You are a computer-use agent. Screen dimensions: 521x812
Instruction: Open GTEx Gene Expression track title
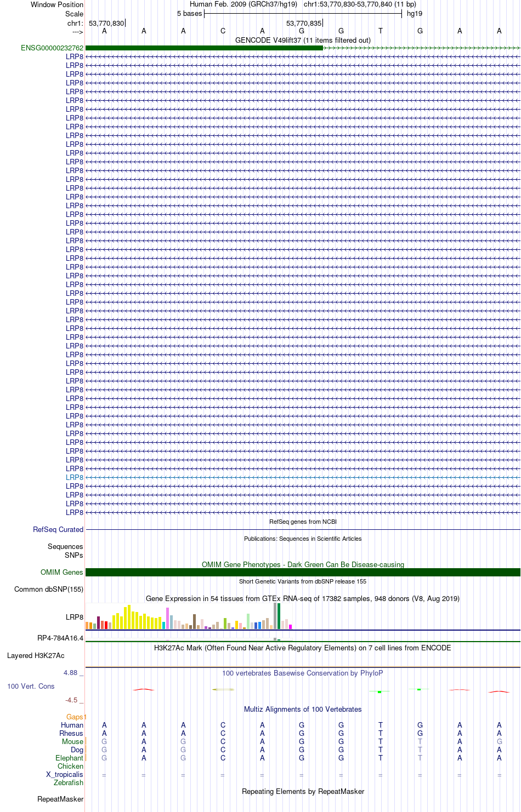[x=303, y=599]
